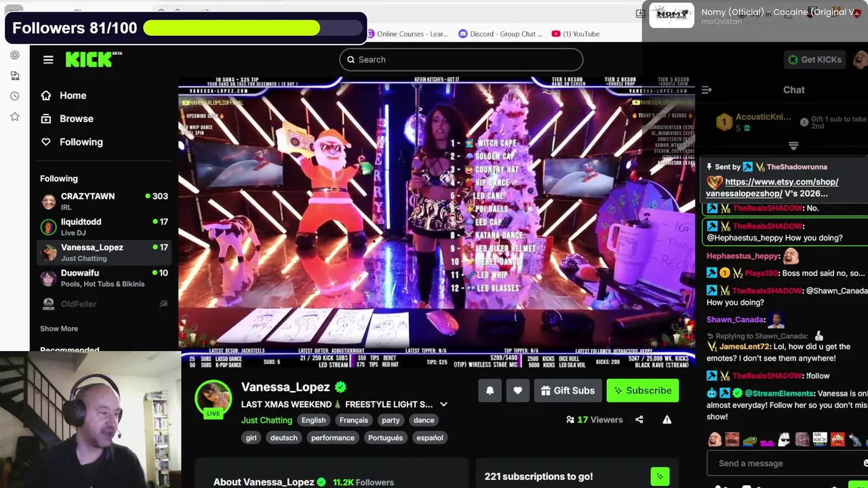
Task: Click the green subscription goal button
Action: (660, 476)
